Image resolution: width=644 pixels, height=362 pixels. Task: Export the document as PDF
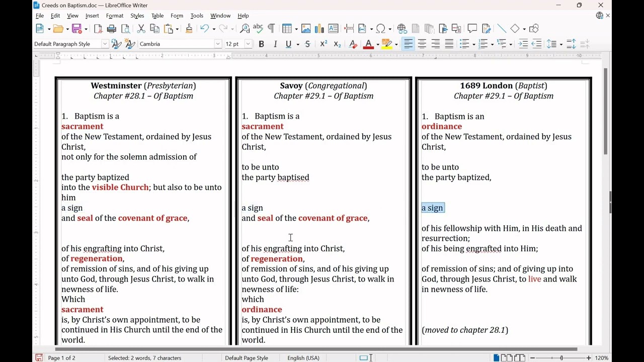98,29
